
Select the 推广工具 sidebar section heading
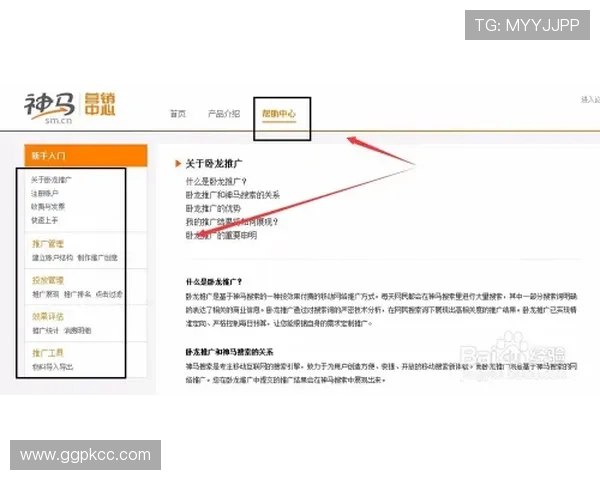pos(48,353)
